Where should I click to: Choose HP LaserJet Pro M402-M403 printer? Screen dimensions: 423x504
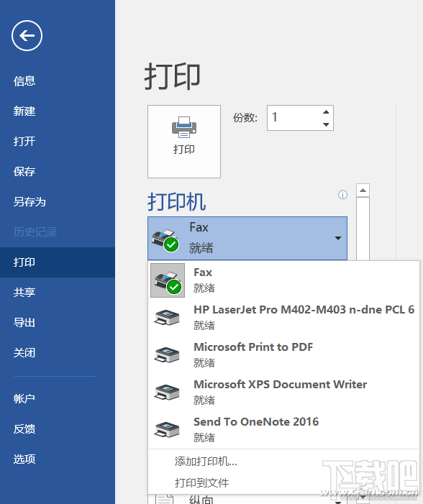pyautogui.click(x=283, y=317)
